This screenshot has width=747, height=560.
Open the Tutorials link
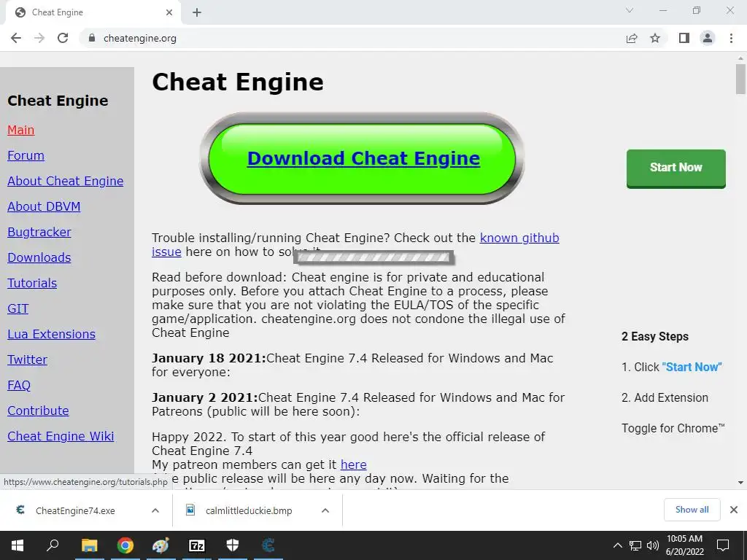(32, 284)
